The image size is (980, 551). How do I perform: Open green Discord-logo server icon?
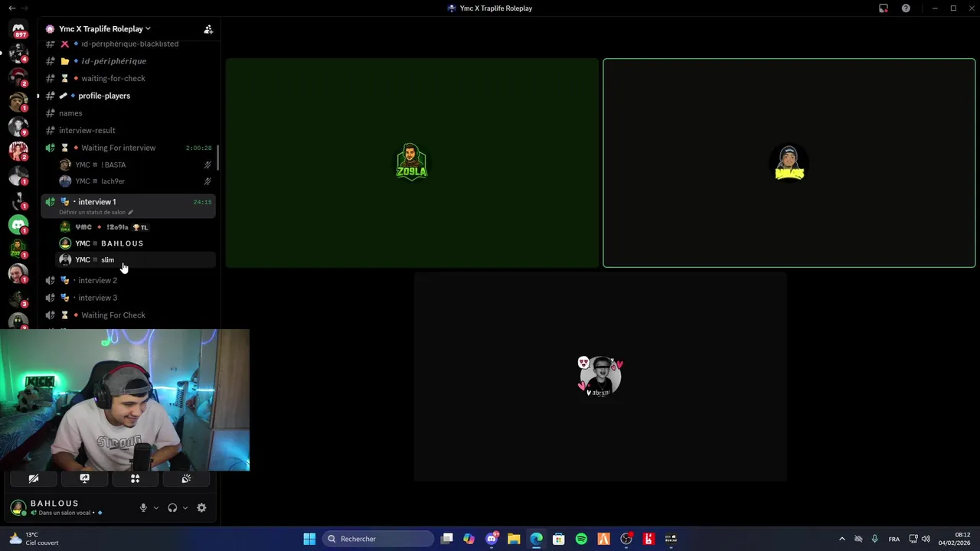point(18,225)
